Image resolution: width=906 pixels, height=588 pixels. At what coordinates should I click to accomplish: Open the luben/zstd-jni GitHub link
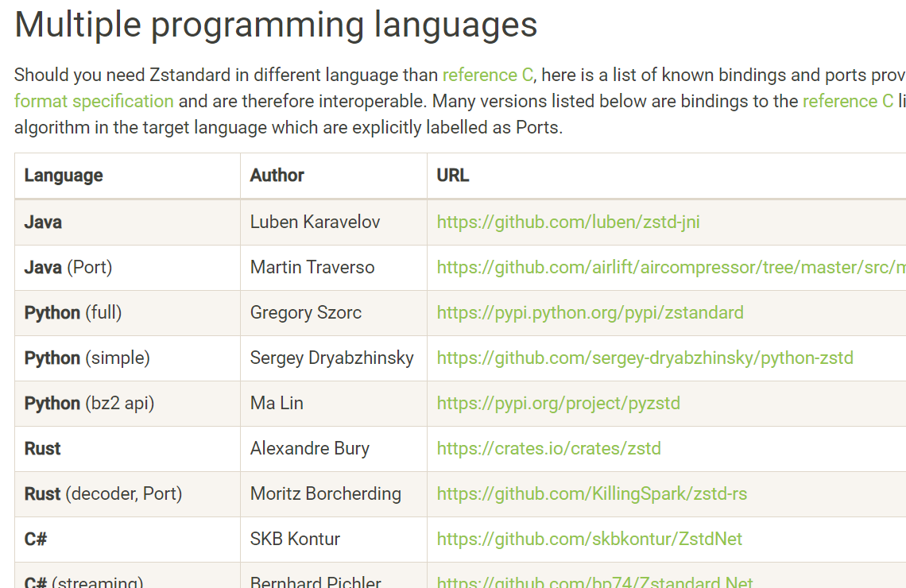tap(568, 222)
